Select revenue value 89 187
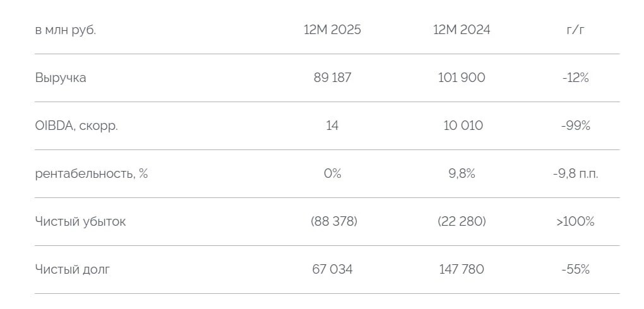Image resolution: width=644 pixels, height=309 pixels. point(332,78)
